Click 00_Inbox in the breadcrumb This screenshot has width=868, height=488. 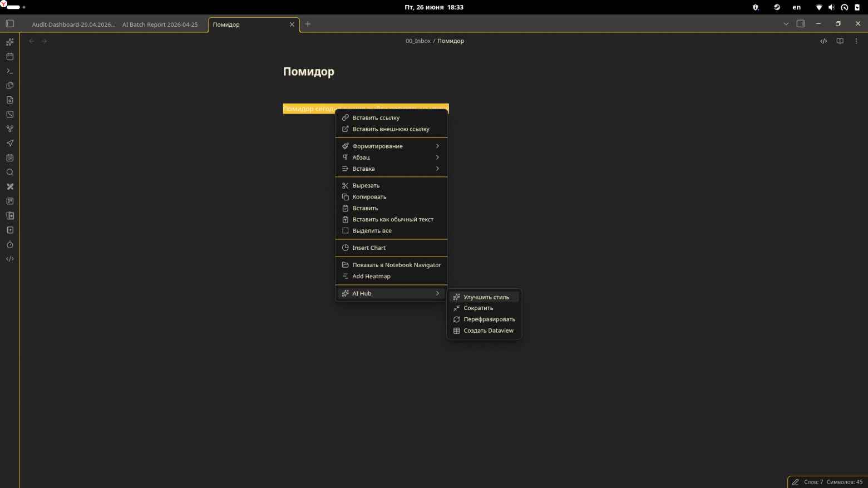click(418, 41)
